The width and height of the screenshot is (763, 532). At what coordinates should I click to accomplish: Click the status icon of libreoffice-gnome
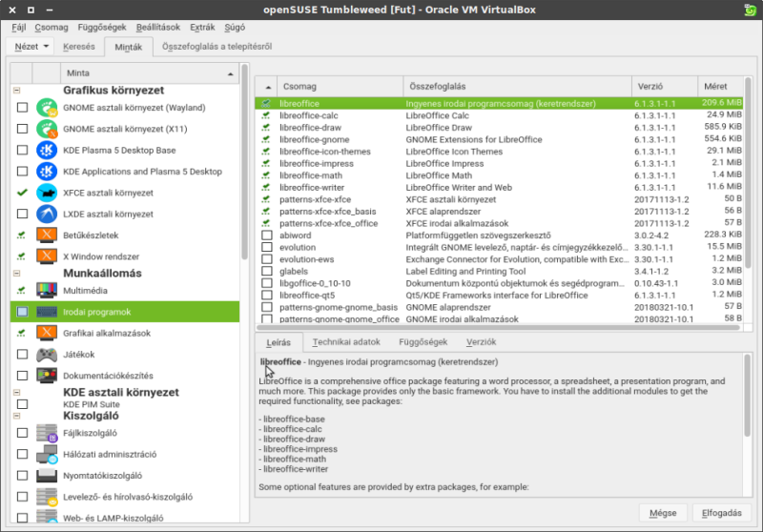click(266, 139)
